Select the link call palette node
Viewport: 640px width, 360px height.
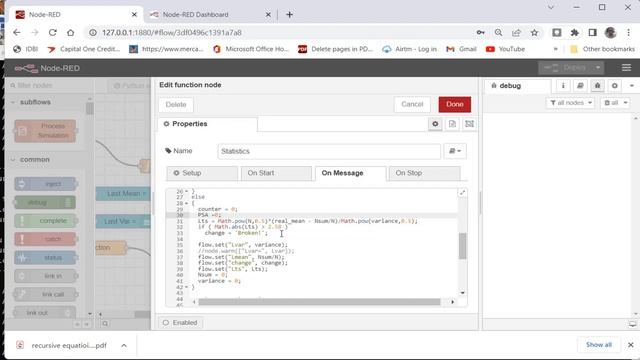point(45,294)
